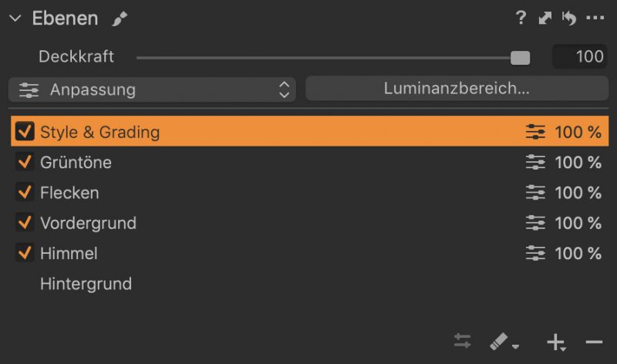
Task: Delete the layer with the minus icon
Action: click(x=594, y=342)
